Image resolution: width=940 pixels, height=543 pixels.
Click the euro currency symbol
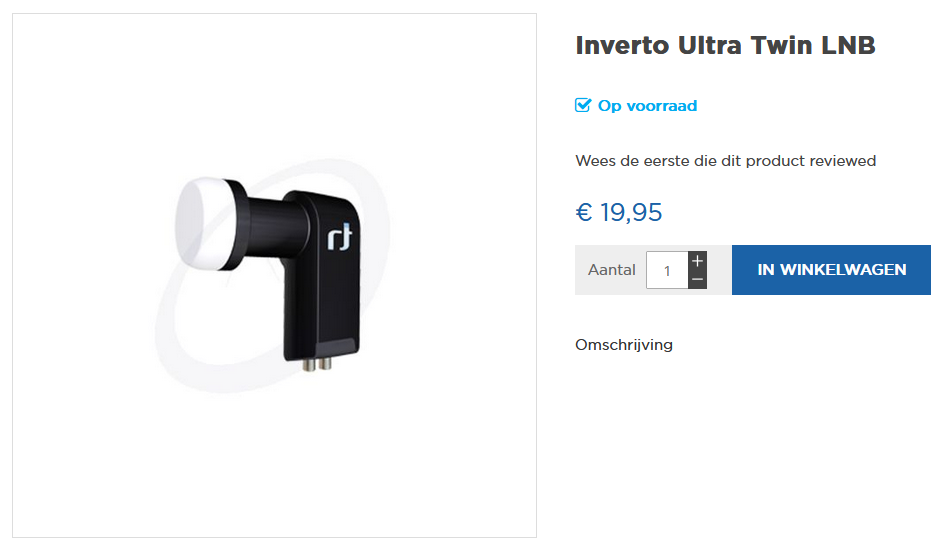584,212
